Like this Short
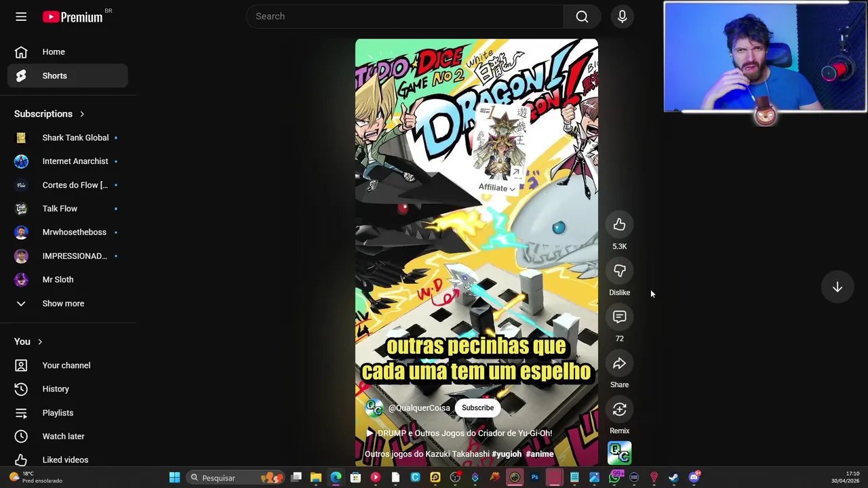The width and height of the screenshot is (868, 488). click(x=619, y=225)
